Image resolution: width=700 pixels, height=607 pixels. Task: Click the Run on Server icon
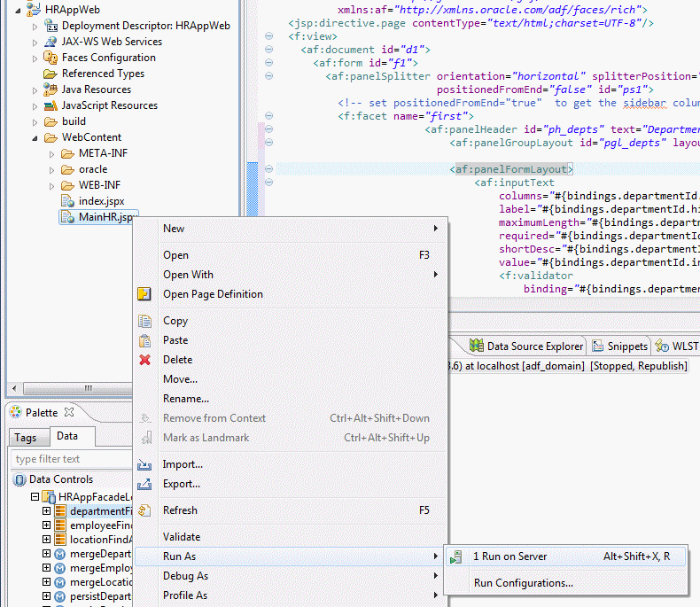click(x=456, y=557)
